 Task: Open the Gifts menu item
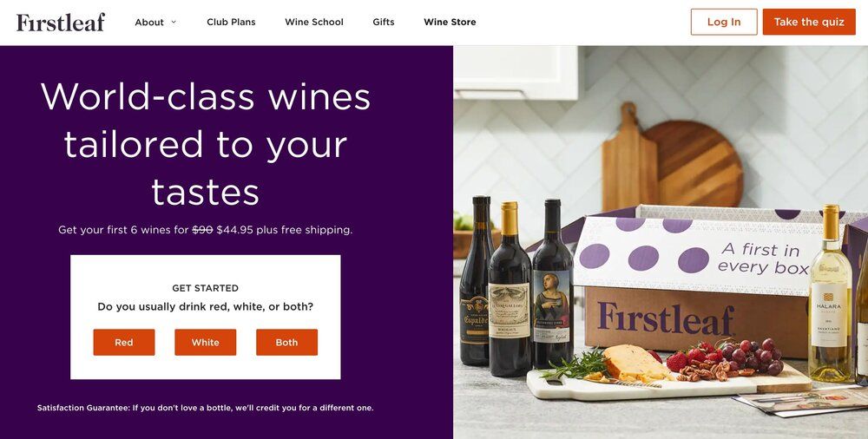384,23
